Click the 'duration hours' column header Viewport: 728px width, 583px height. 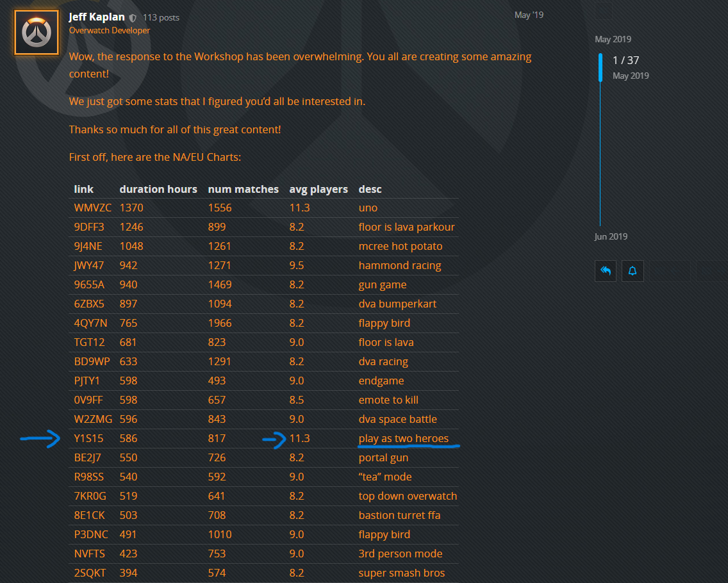pos(158,190)
